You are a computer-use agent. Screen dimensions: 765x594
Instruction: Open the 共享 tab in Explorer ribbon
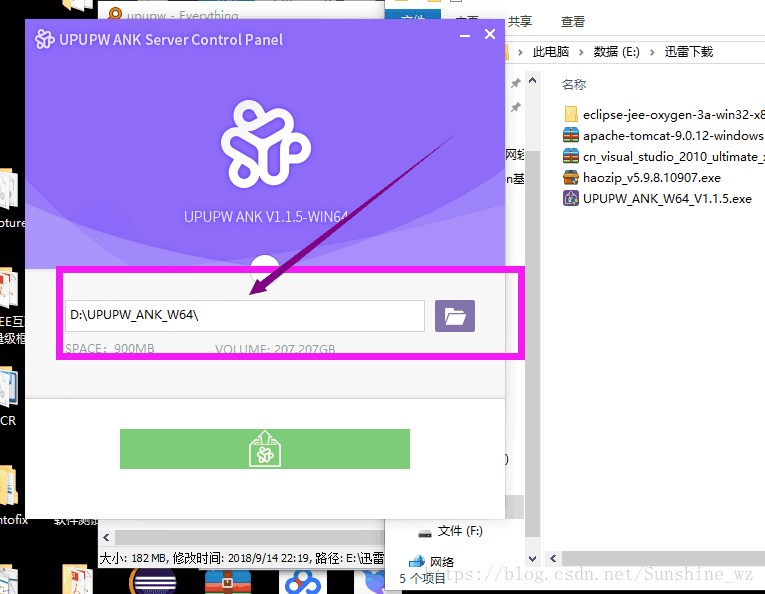520,21
